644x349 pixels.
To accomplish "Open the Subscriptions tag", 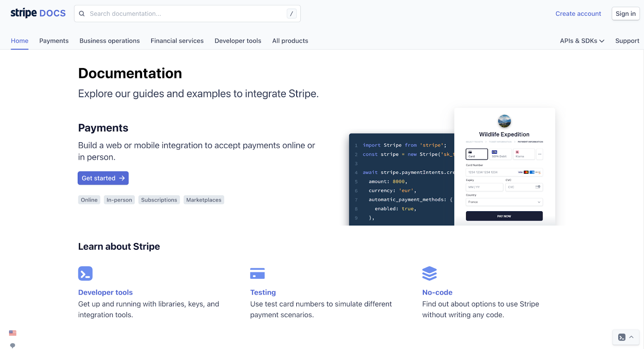I will 159,200.
